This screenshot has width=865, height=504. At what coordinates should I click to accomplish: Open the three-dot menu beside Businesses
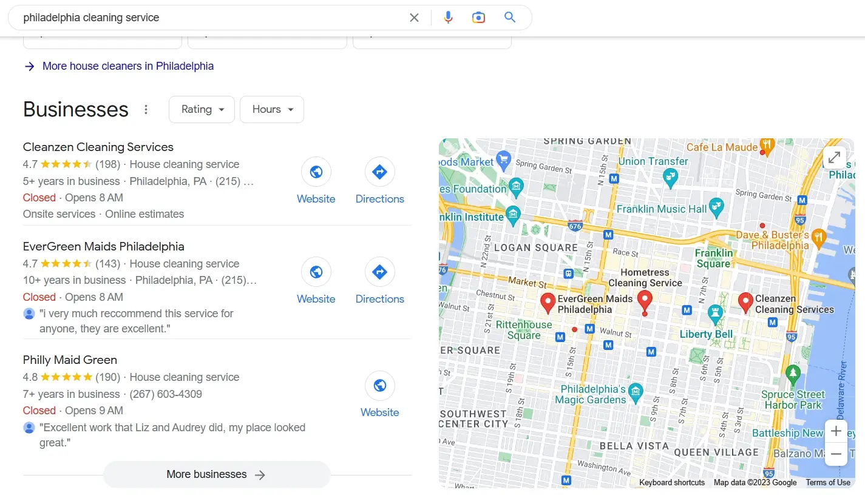[x=146, y=110]
